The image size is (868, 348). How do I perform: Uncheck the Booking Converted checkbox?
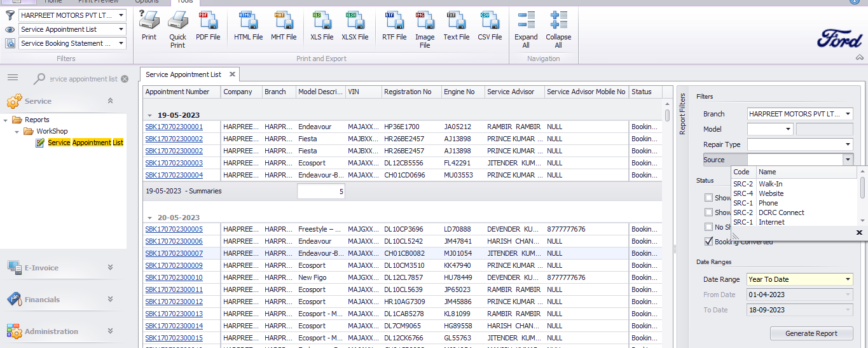[x=708, y=242]
